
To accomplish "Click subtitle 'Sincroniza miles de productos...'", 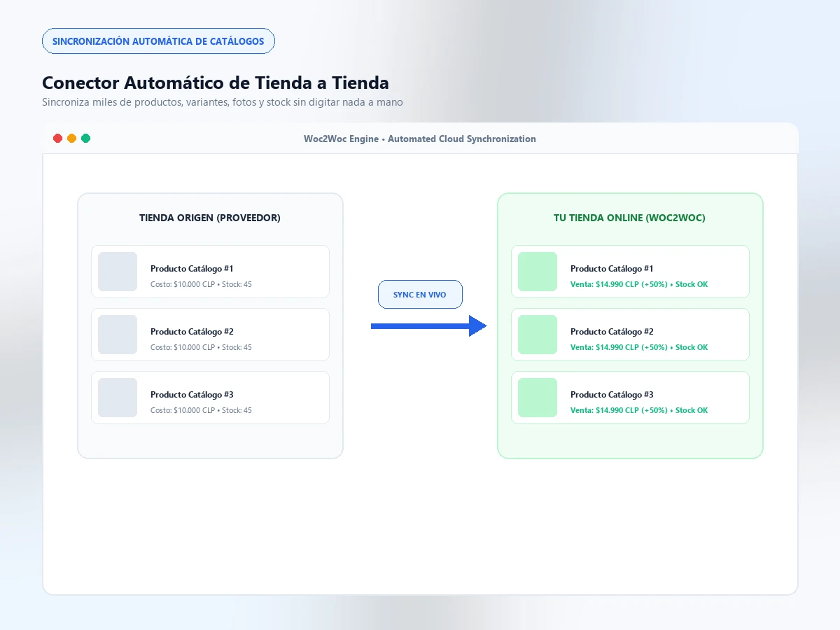I will [223, 102].
